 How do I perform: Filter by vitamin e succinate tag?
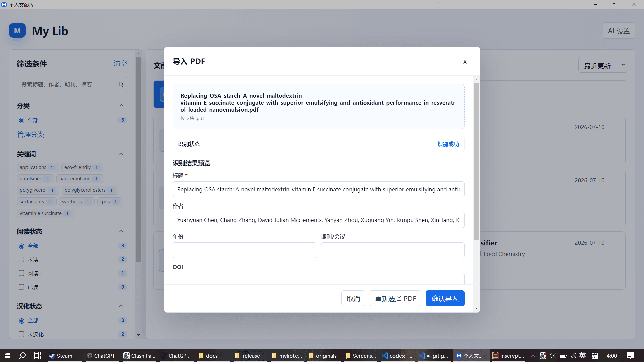point(46,213)
